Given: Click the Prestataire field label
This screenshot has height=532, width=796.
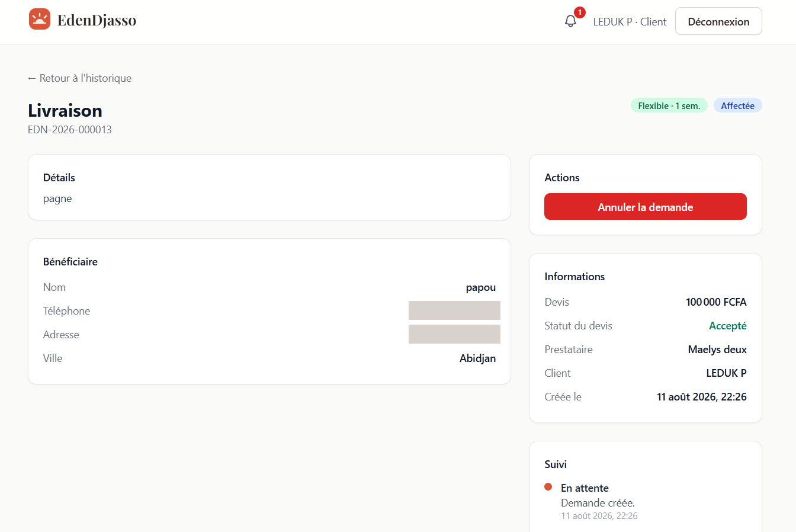Looking at the screenshot, I should [569, 350].
